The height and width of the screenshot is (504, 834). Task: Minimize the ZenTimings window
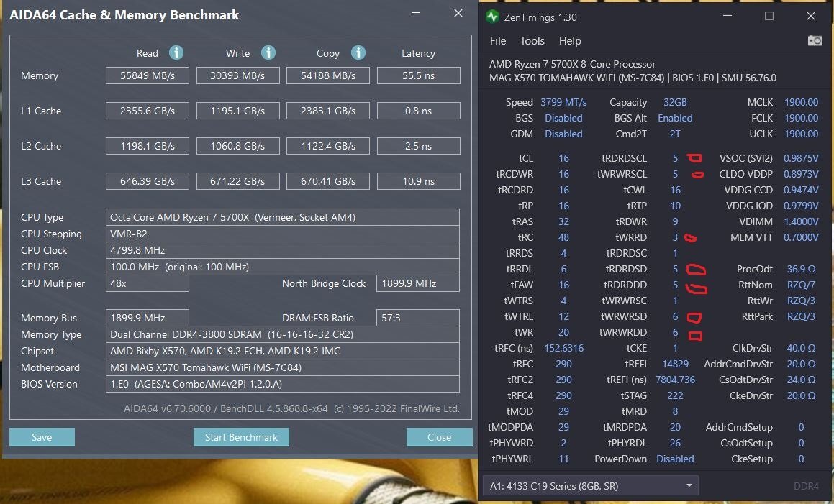pos(728,16)
